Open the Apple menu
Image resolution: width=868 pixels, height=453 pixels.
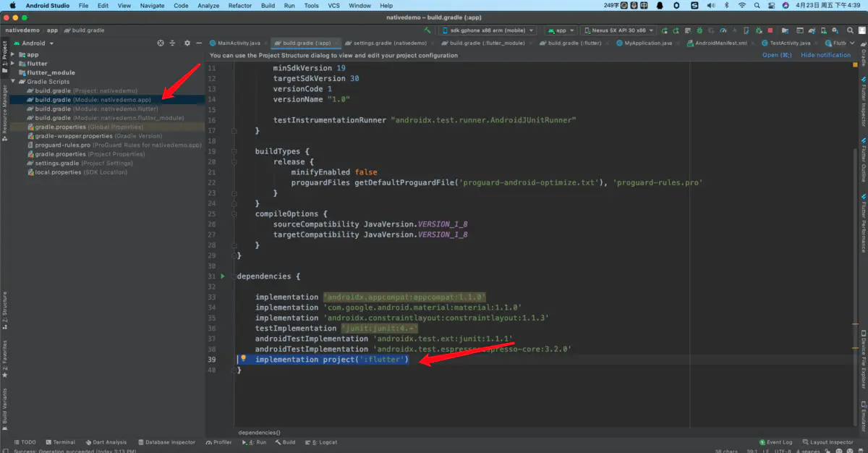[x=12, y=5]
